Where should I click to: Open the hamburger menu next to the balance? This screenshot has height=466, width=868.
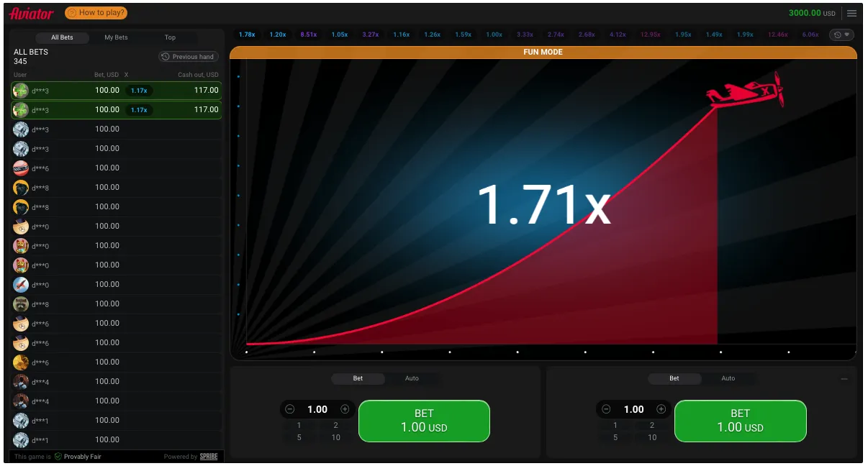852,13
